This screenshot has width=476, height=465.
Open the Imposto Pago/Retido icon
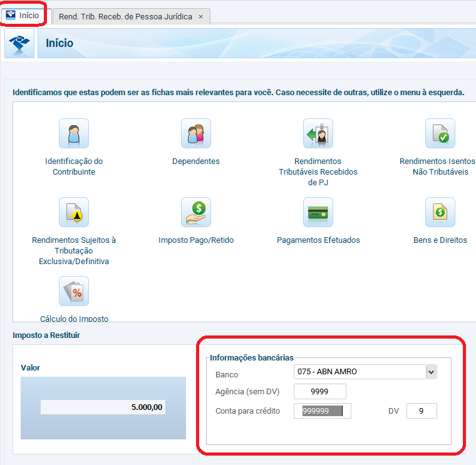click(196, 212)
